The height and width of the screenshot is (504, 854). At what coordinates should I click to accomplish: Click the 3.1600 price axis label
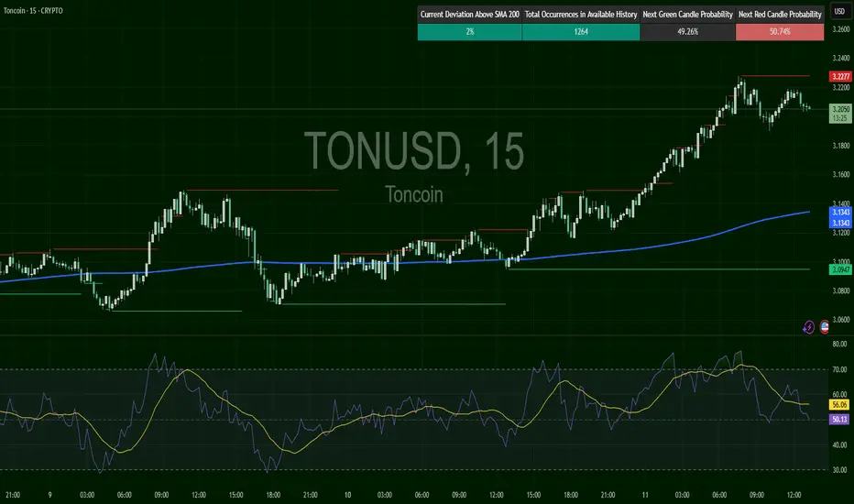(x=841, y=175)
